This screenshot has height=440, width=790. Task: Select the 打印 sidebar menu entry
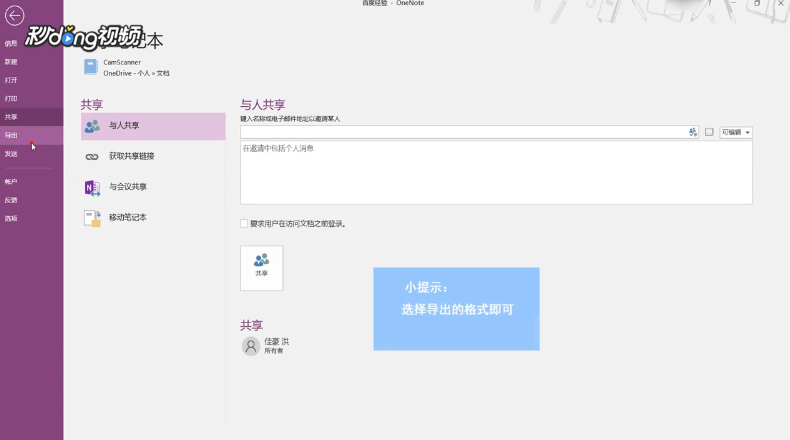tap(11, 99)
